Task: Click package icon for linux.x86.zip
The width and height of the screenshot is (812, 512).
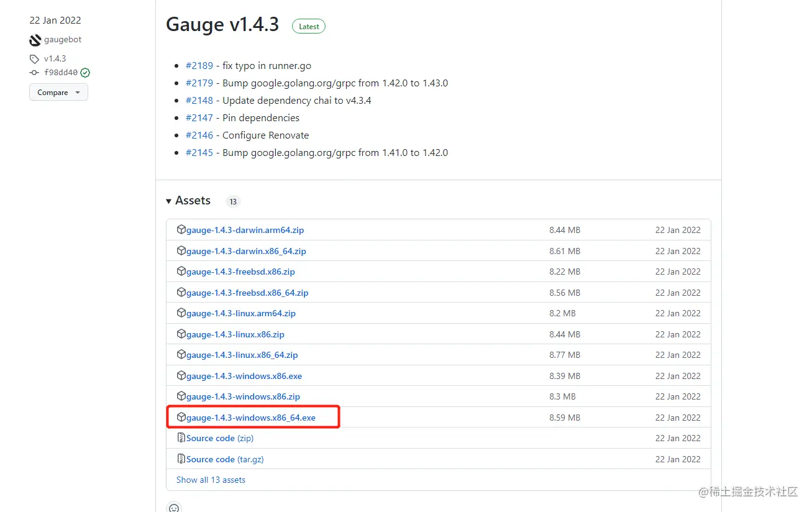Action: point(181,334)
